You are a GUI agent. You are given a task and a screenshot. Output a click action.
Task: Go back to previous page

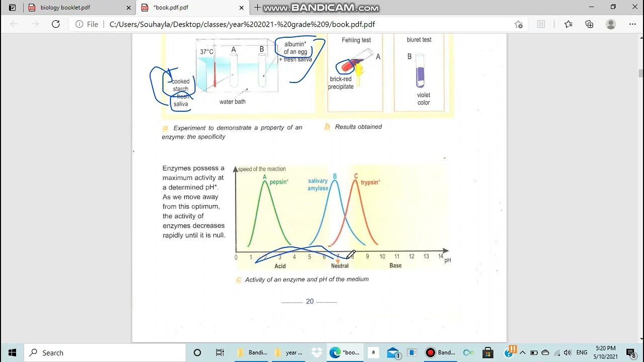pyautogui.click(x=15, y=24)
